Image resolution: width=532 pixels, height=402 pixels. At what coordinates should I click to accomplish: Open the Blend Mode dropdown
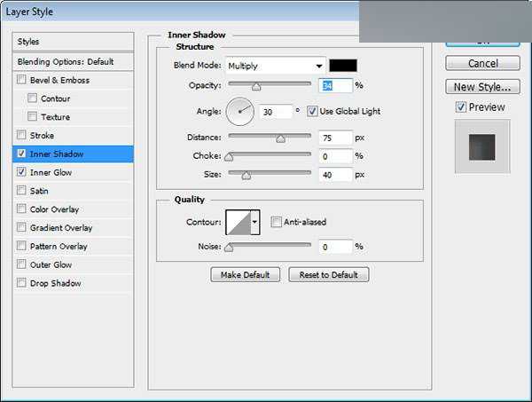pyautogui.click(x=275, y=66)
